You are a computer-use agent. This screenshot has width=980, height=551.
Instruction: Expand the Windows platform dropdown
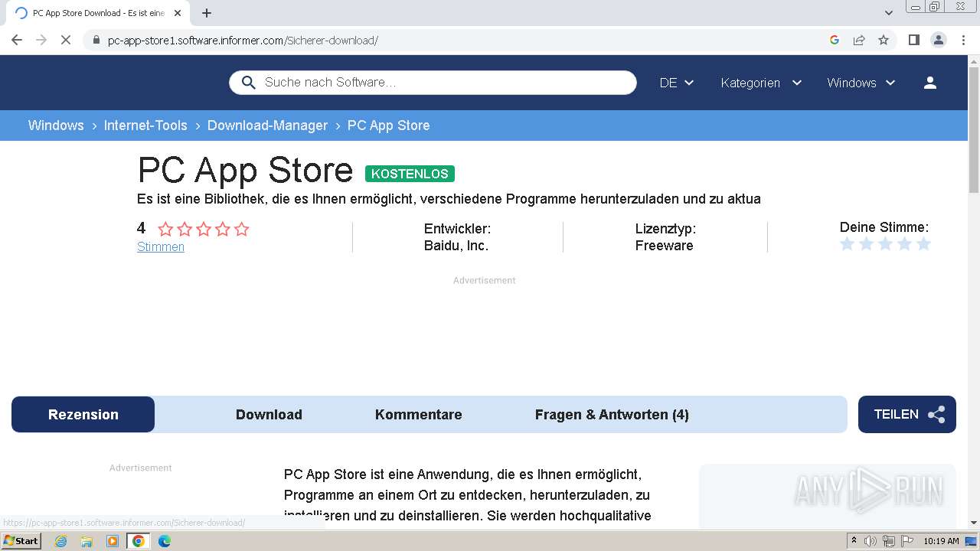(x=861, y=83)
